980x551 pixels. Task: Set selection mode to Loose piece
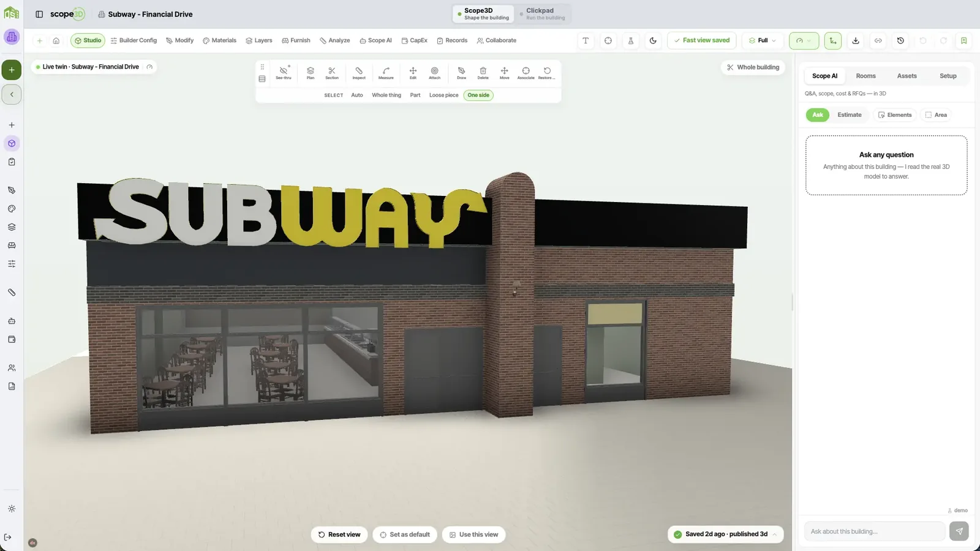443,96
